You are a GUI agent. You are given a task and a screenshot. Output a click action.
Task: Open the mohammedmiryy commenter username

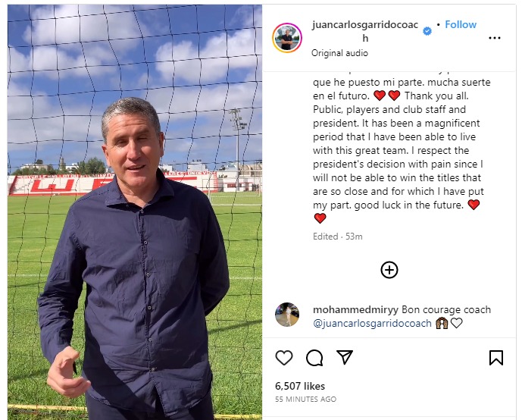pos(355,309)
